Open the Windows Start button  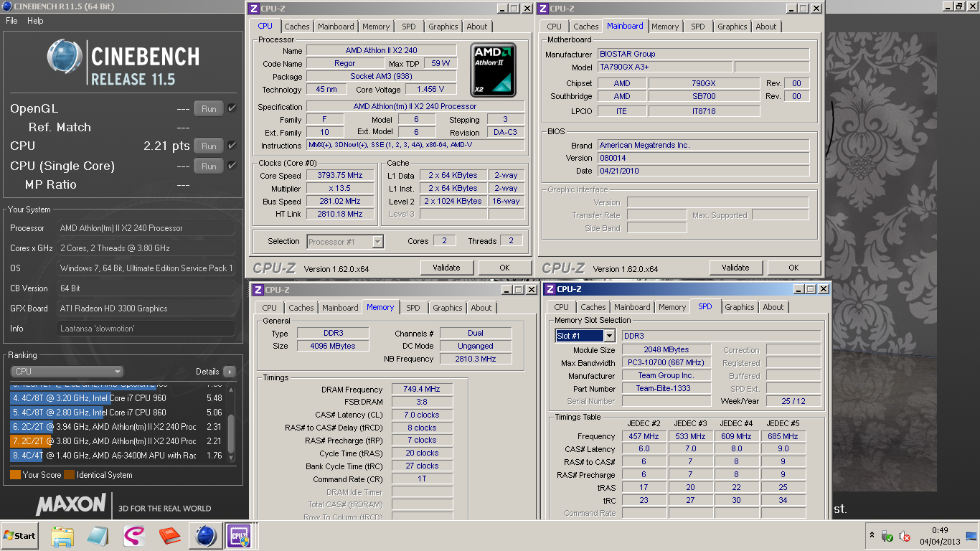tap(19, 535)
